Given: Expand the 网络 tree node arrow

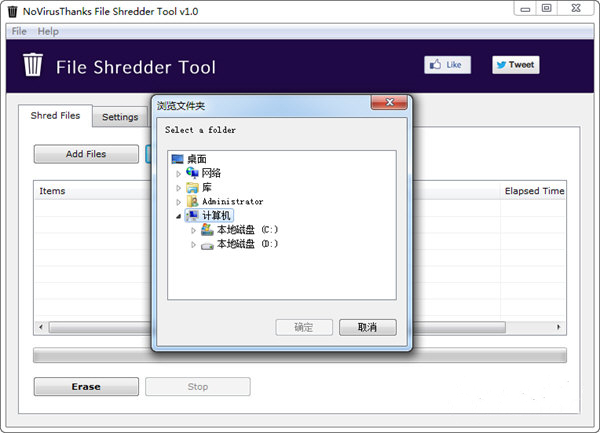Looking at the screenshot, I should 179,173.
